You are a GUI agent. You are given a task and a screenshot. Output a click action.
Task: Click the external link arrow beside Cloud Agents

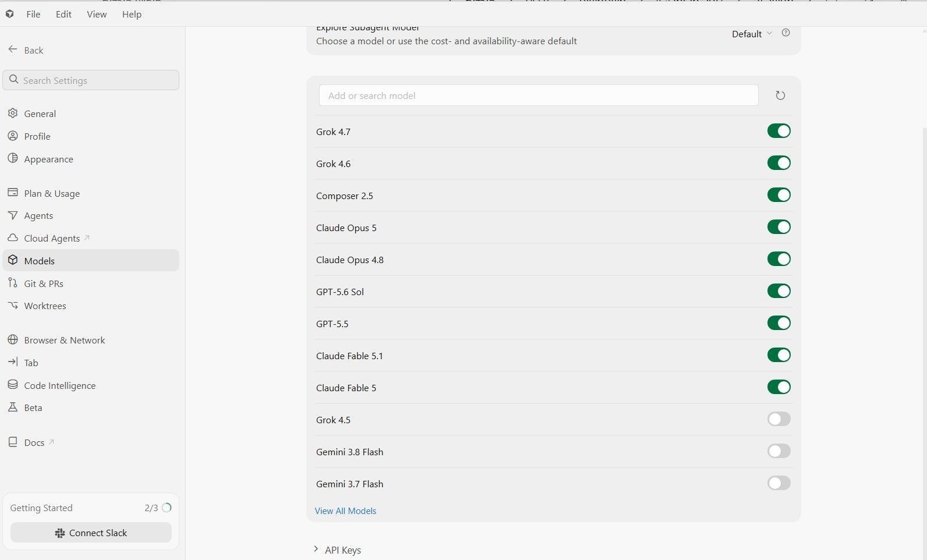pyautogui.click(x=87, y=238)
